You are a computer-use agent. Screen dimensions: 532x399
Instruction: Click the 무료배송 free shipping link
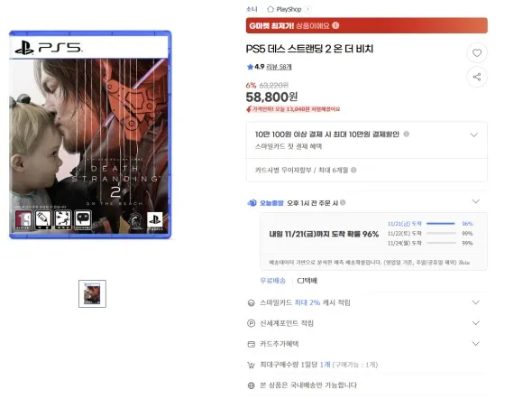(x=272, y=281)
